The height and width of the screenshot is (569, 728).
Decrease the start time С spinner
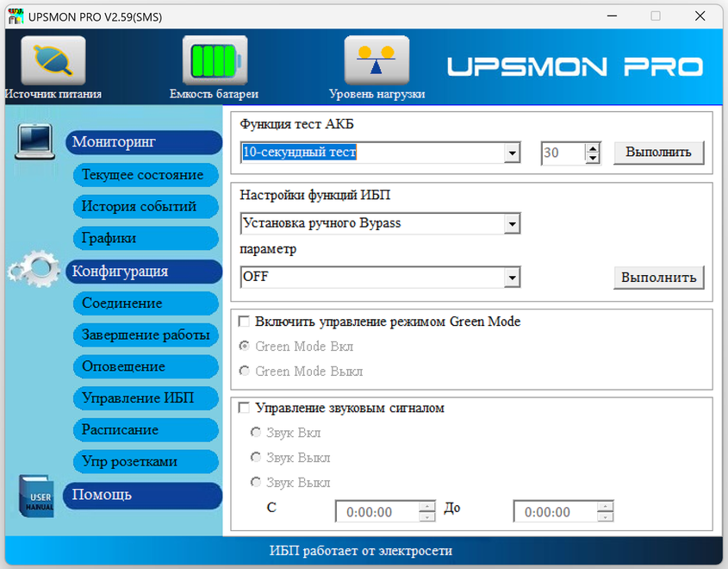pyautogui.click(x=427, y=516)
